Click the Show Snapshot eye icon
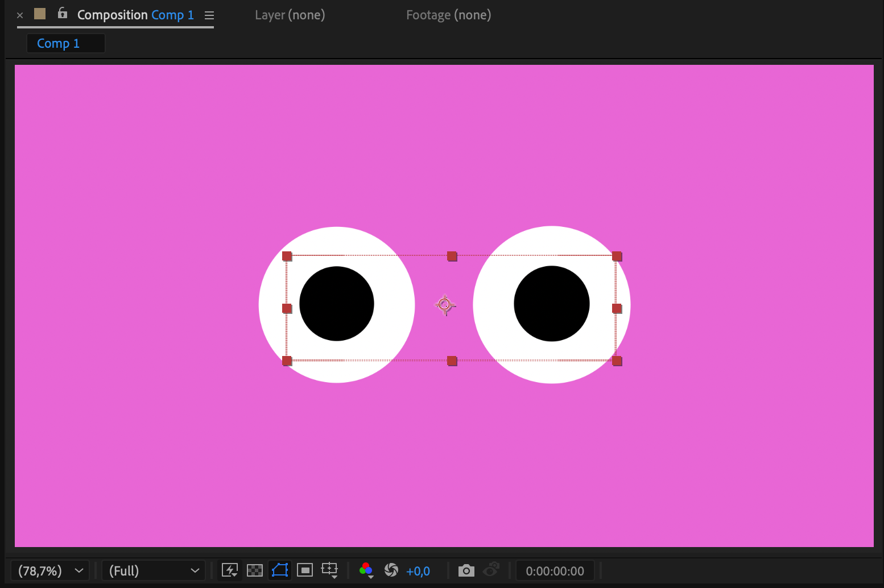This screenshot has width=884, height=588. tap(491, 569)
